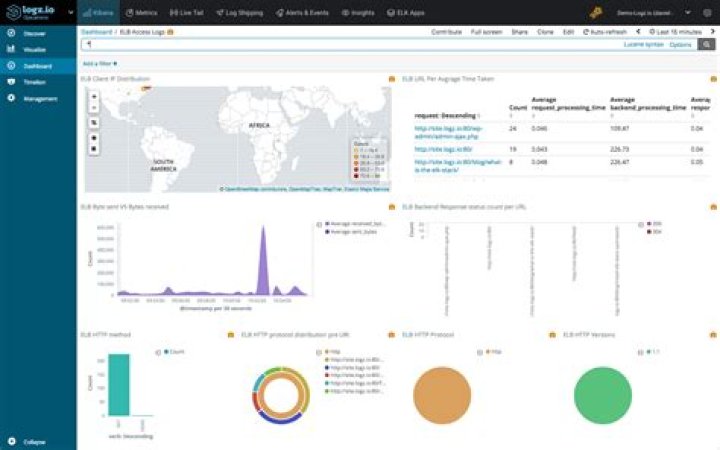Open Management settings in the sidebar
Image resolution: width=720 pixels, height=450 pixels.
[32, 98]
